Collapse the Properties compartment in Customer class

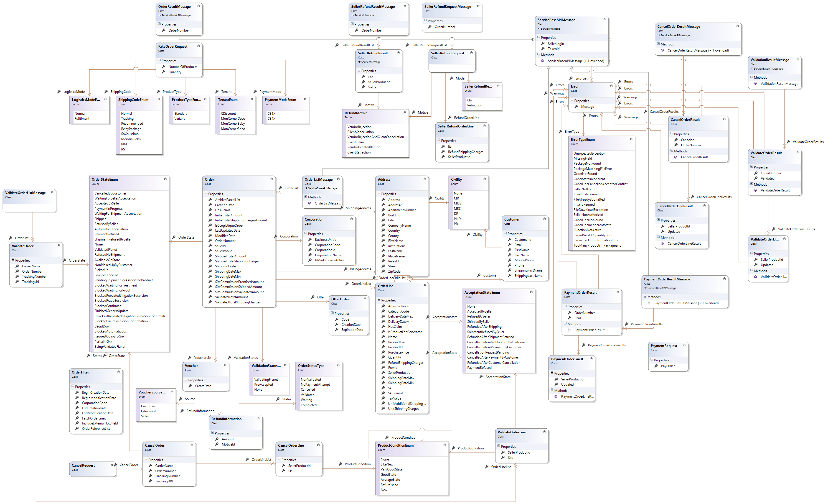505,233
